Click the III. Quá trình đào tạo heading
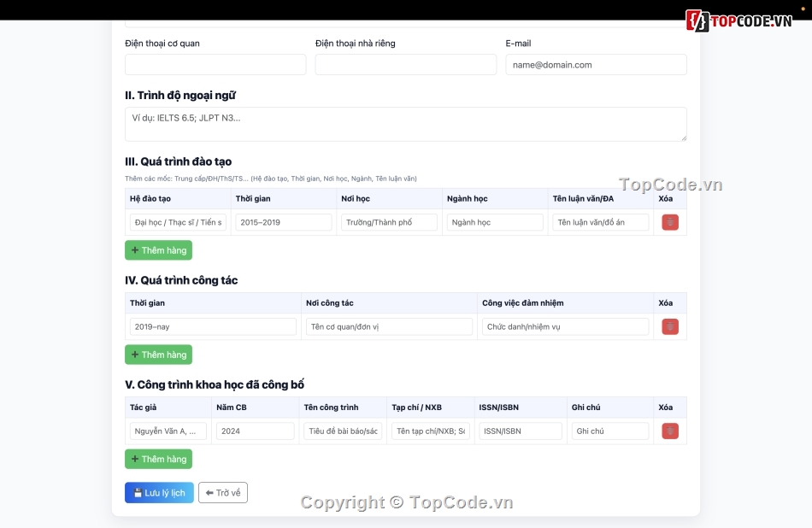The width and height of the screenshot is (812, 528). point(178,161)
